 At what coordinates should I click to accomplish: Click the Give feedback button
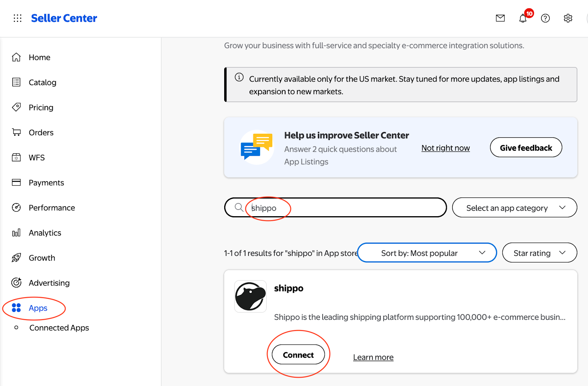point(526,147)
